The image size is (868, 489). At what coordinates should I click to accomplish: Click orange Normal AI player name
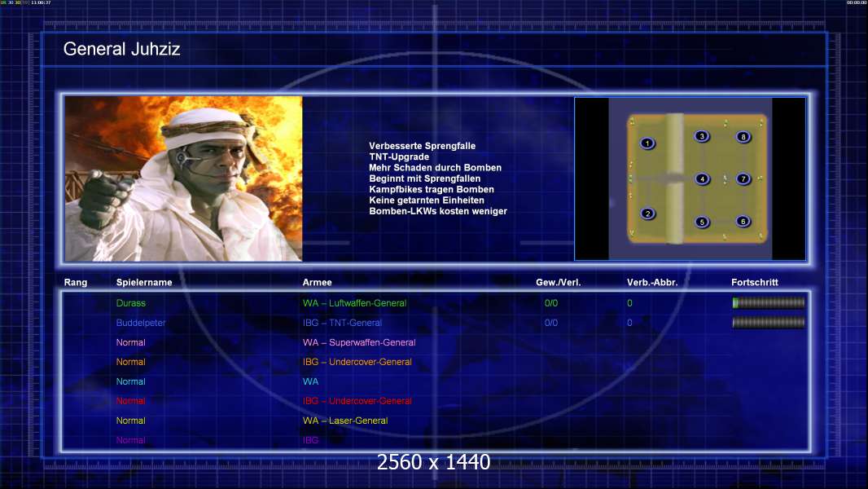click(x=130, y=362)
